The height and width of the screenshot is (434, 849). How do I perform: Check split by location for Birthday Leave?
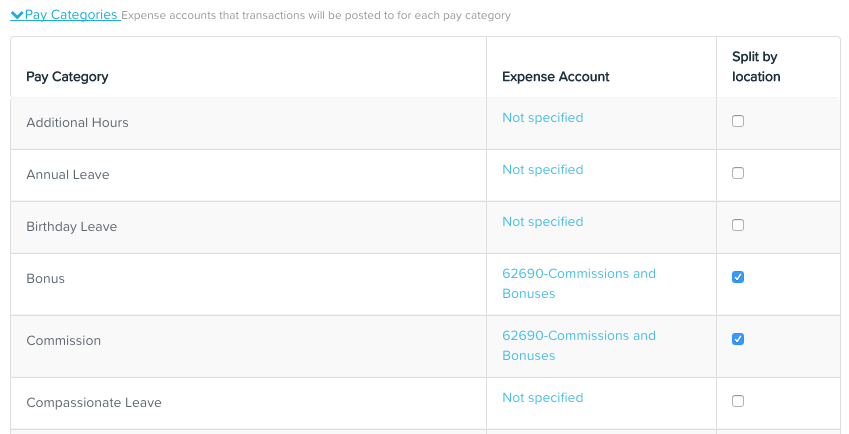pos(737,225)
